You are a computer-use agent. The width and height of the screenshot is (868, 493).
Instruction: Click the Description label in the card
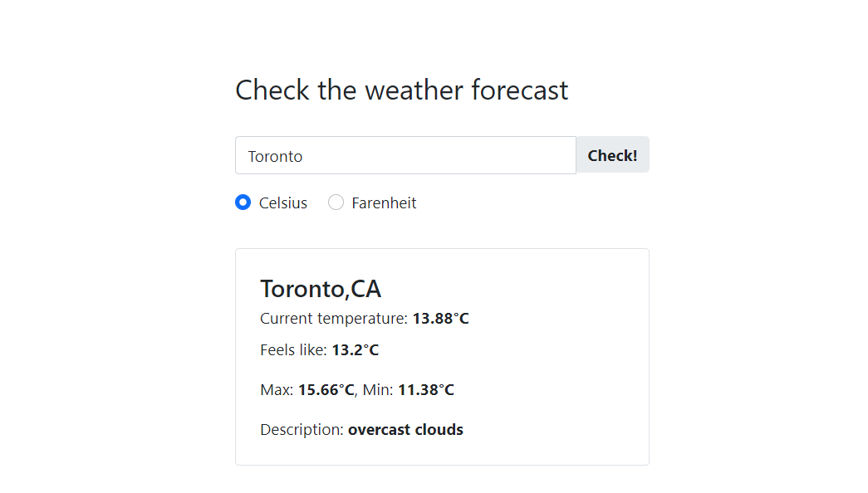[x=302, y=430]
